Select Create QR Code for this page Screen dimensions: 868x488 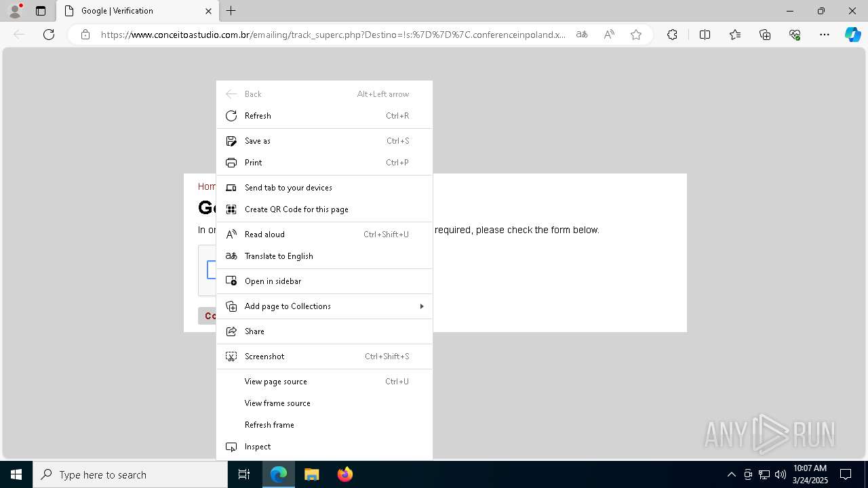pyautogui.click(x=324, y=209)
